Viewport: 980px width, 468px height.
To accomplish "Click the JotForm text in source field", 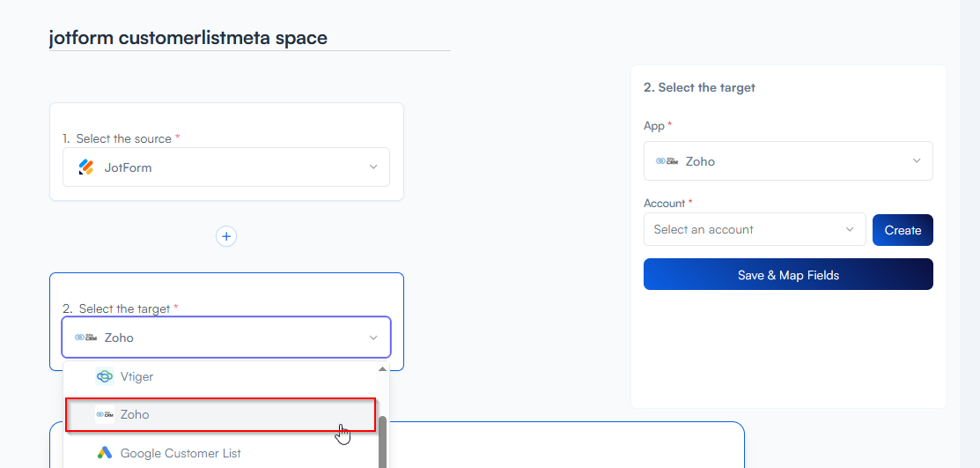I will coord(129,167).
